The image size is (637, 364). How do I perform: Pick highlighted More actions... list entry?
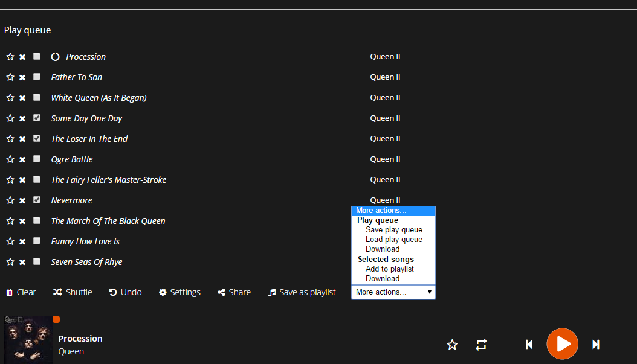(x=393, y=211)
